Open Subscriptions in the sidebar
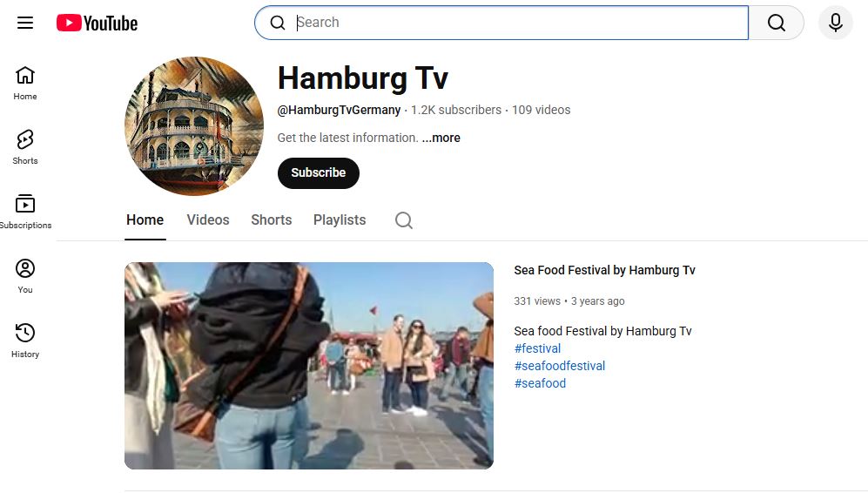Image resolution: width=868 pixels, height=493 pixels. (25, 212)
